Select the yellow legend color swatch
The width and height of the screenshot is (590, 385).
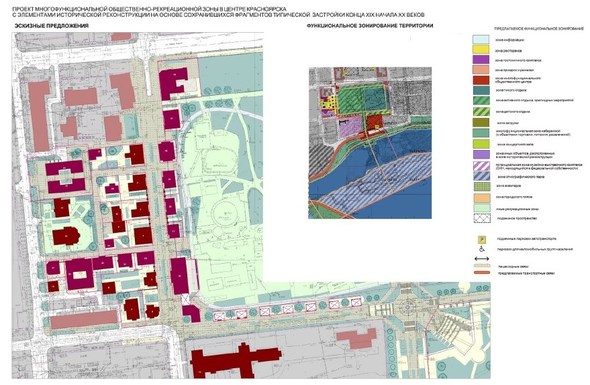(x=481, y=49)
